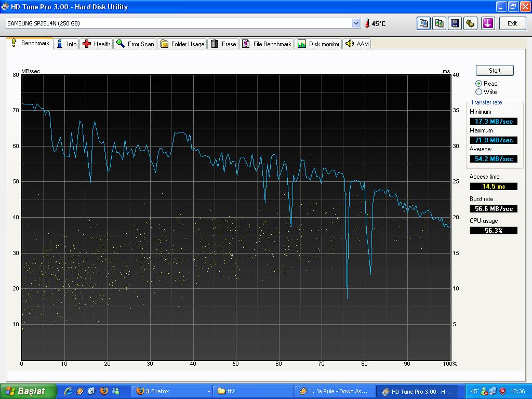The image size is (532, 399).
Task: Open the Başlat start menu
Action: (29, 391)
